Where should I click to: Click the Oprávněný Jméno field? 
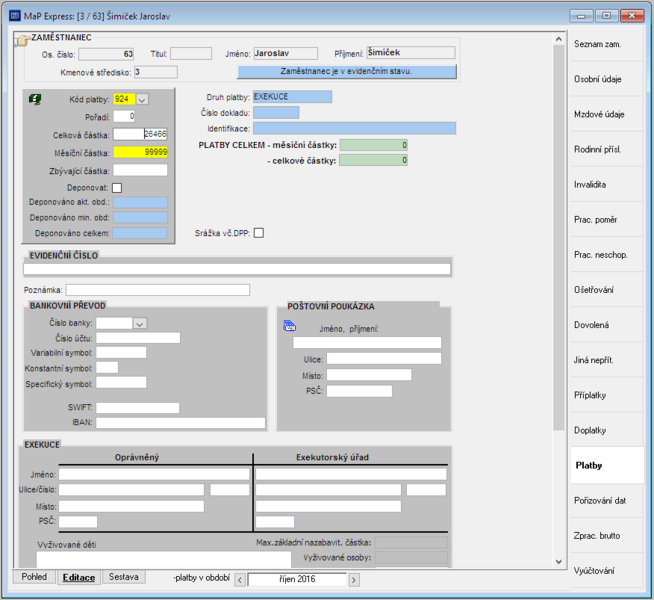click(154, 474)
